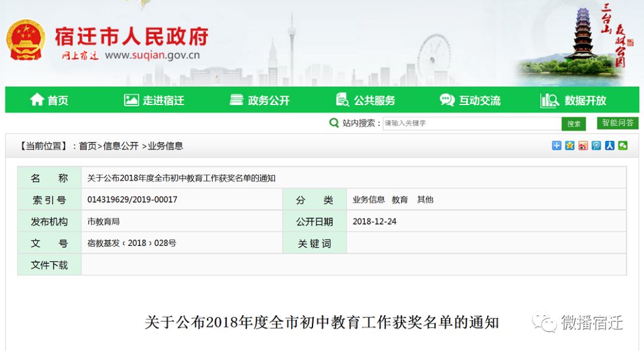Viewport: 644px width, 351px height.
Task: Click the 教育 category value
Action: pos(400,200)
